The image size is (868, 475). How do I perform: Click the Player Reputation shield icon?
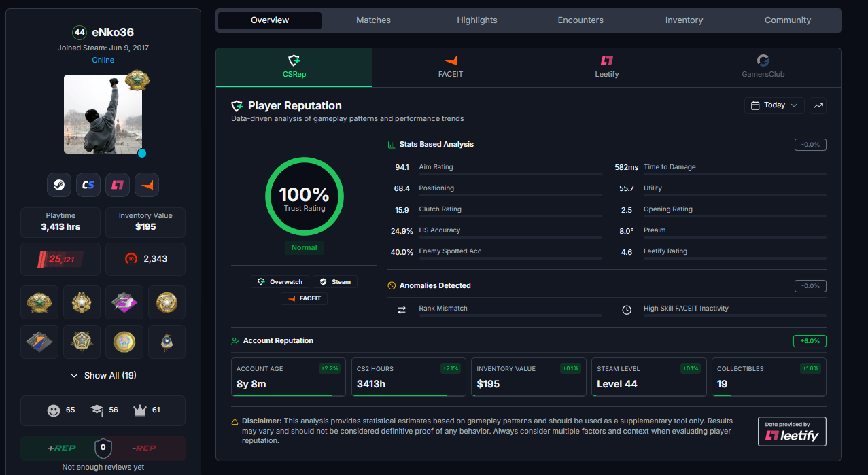[x=237, y=106]
